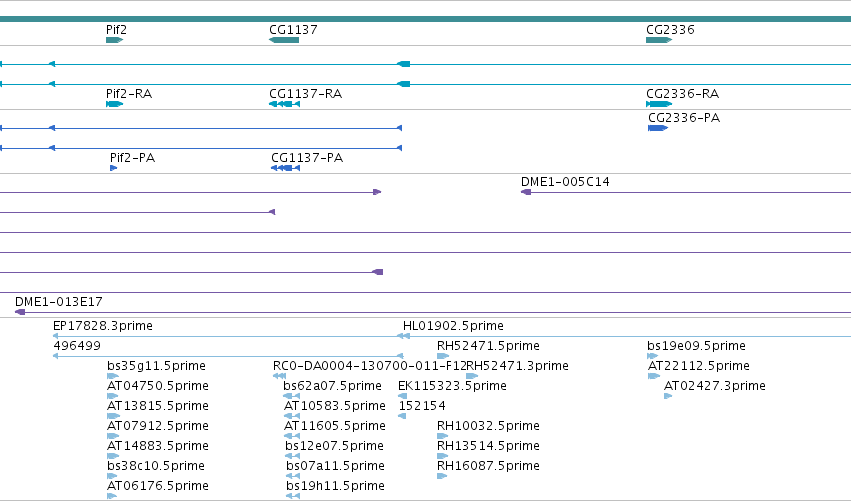
Task: Select the CG1137 gene arrow glyph
Action: coord(284,40)
